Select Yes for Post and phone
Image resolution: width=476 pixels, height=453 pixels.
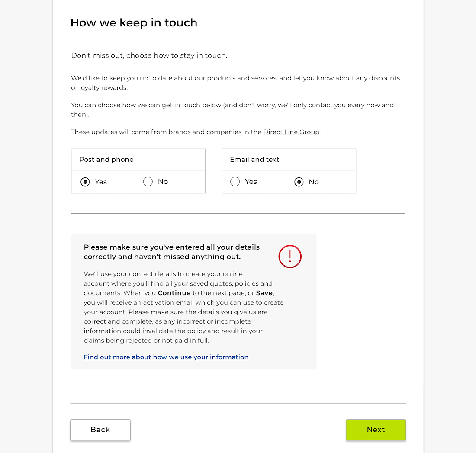[x=85, y=182]
